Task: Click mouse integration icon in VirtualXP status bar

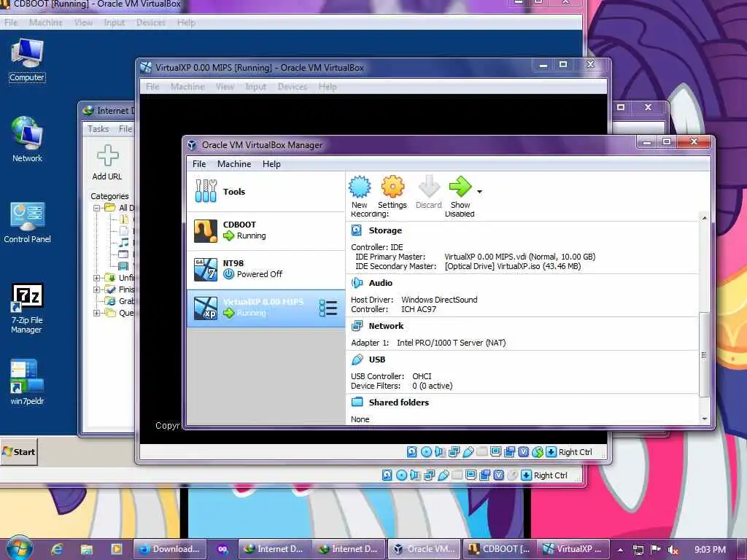Action: (x=538, y=451)
